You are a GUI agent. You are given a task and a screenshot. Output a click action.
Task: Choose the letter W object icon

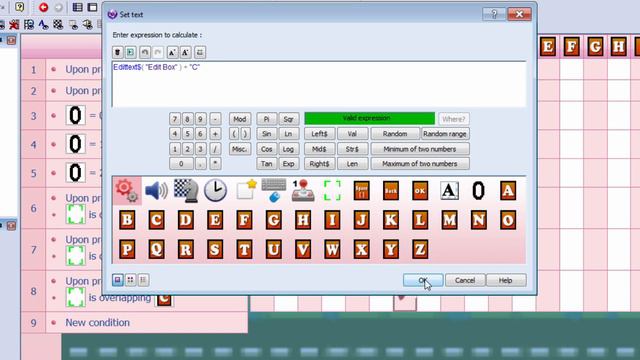click(x=332, y=249)
